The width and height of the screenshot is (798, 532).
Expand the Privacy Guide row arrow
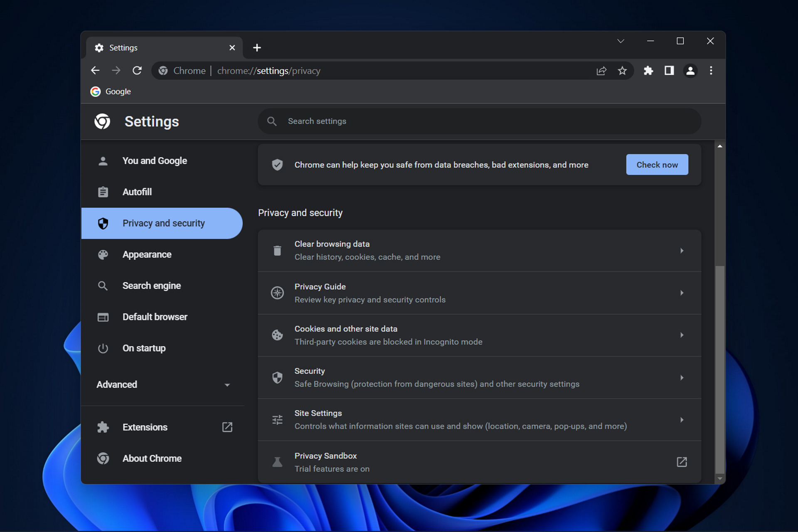[682, 293]
